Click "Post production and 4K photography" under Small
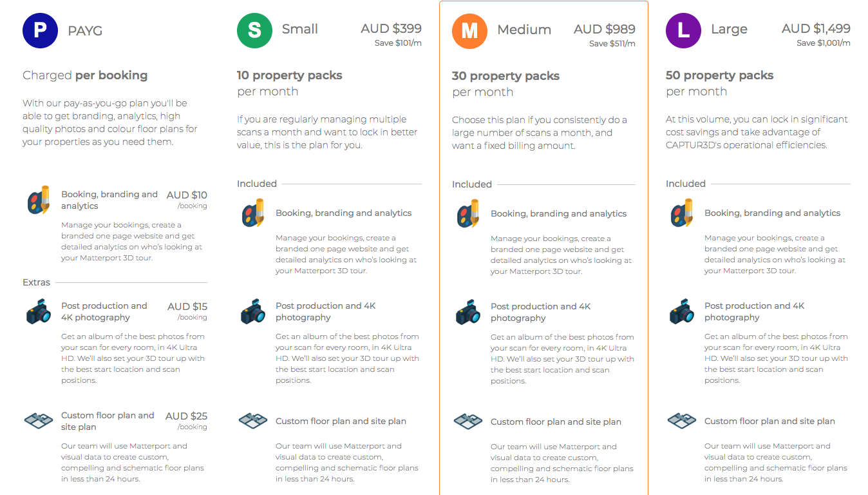 (325, 311)
